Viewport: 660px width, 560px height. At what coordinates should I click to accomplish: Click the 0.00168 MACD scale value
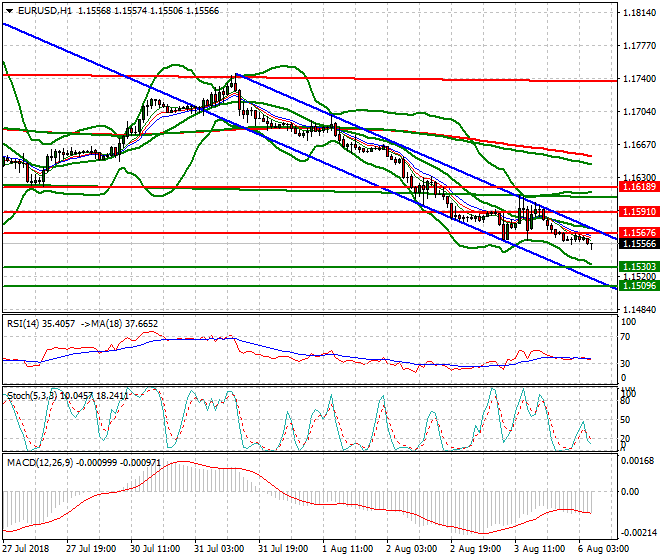638,461
